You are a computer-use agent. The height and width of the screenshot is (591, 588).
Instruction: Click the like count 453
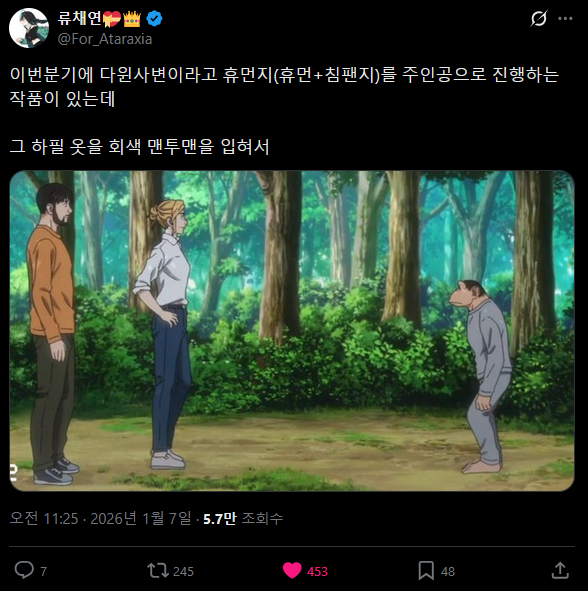(x=317, y=572)
